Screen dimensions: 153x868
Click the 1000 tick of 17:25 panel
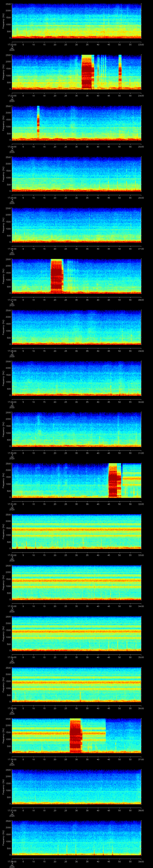[x=8, y=178]
